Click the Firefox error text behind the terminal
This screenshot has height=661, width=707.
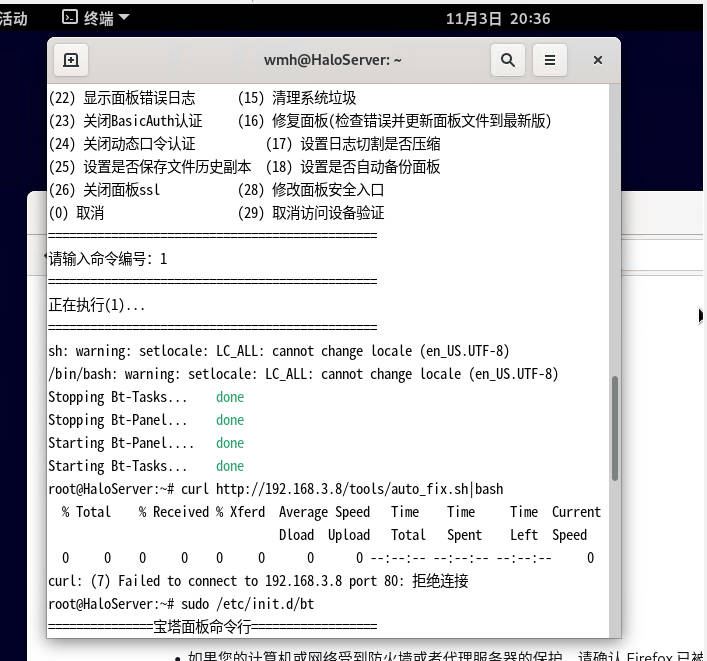click(440, 655)
